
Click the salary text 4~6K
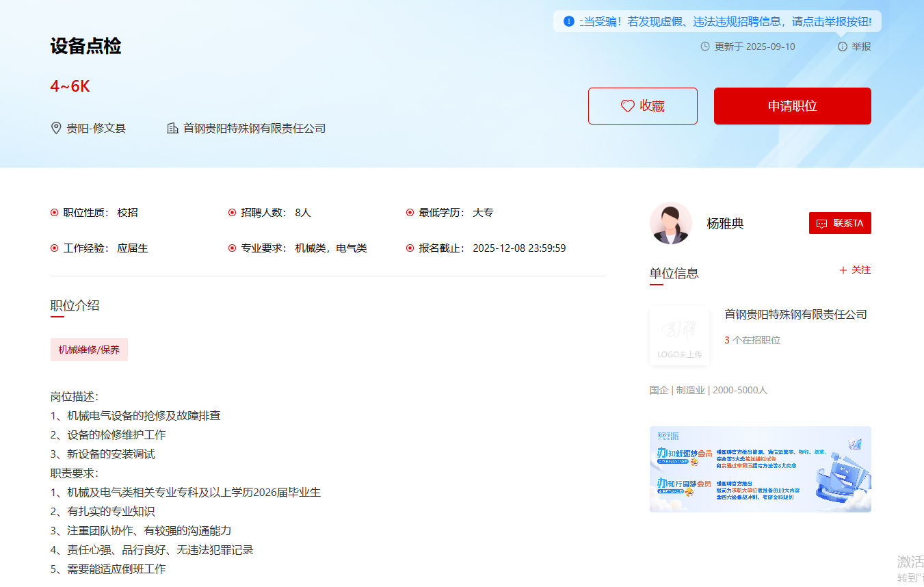tap(70, 86)
